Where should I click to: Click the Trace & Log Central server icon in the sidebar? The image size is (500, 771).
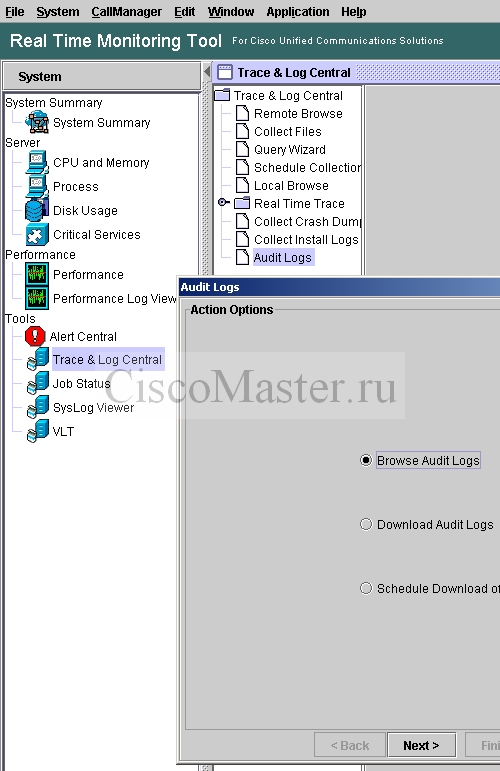[x=38, y=359]
